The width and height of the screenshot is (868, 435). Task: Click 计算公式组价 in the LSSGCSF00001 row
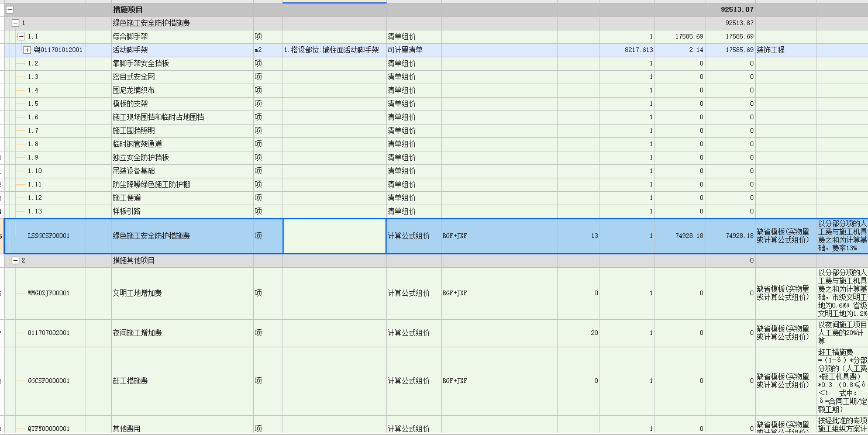click(x=409, y=236)
